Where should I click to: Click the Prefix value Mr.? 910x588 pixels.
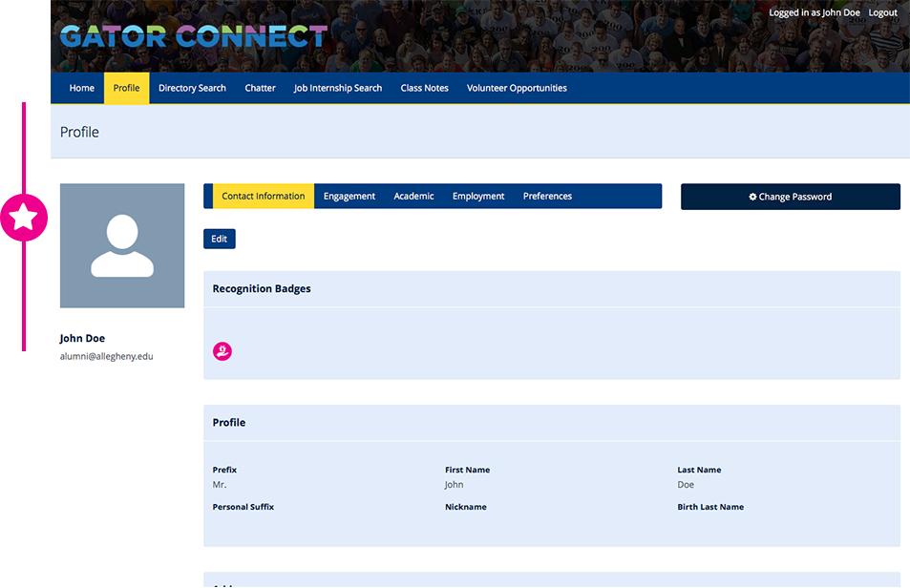click(220, 484)
